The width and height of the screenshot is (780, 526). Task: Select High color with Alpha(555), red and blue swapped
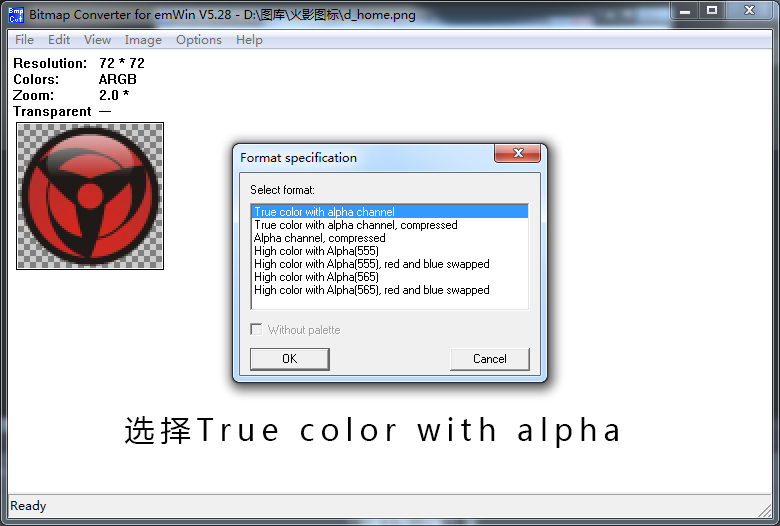coord(390,264)
